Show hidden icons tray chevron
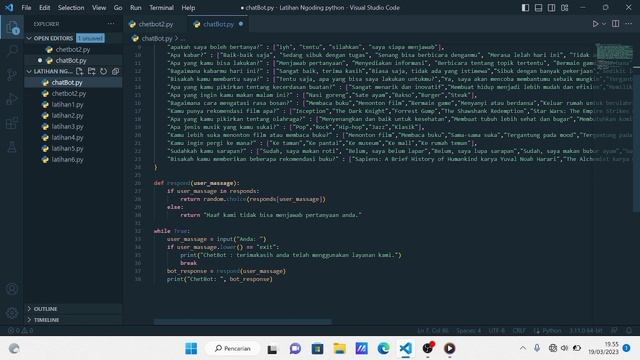 [x=523, y=349]
